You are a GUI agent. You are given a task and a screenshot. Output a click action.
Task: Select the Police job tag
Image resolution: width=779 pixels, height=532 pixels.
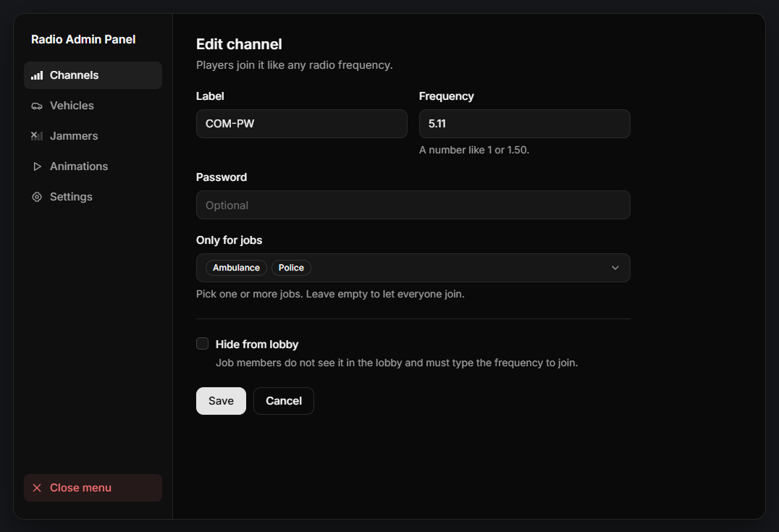click(x=291, y=268)
